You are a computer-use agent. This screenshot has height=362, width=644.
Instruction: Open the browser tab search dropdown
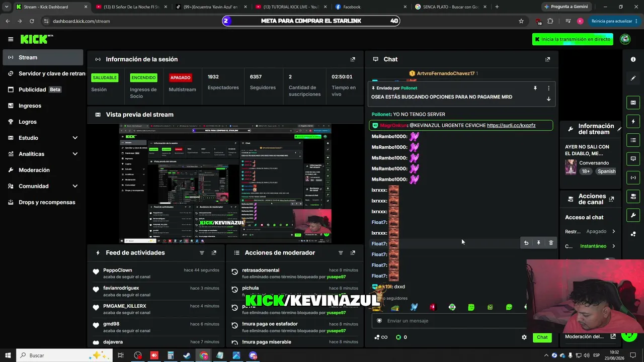(x=7, y=7)
